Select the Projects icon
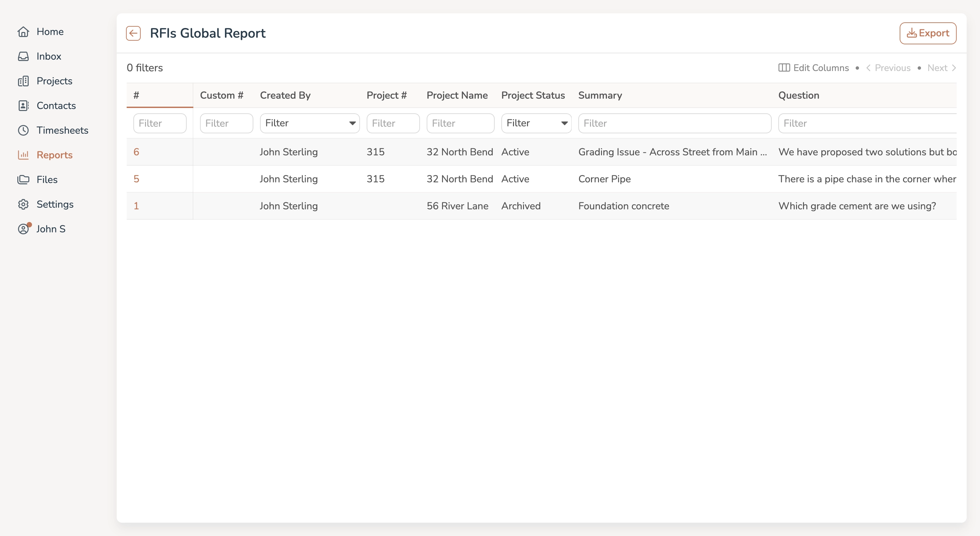This screenshot has width=980, height=536. [23, 81]
